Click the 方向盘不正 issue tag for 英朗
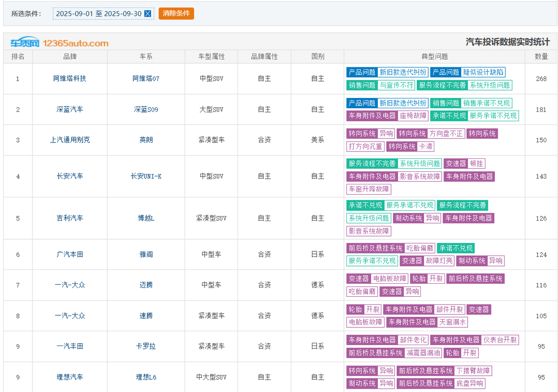This screenshot has width=558, height=392. click(x=446, y=134)
